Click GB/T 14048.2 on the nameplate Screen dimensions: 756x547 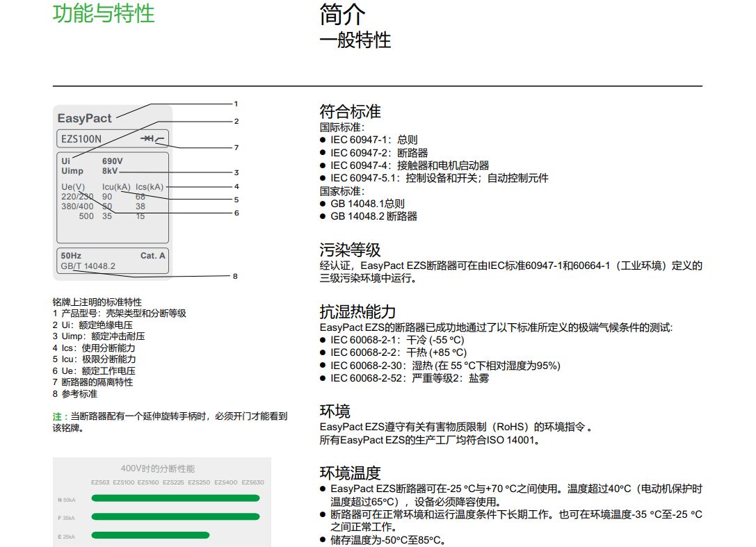point(88,266)
